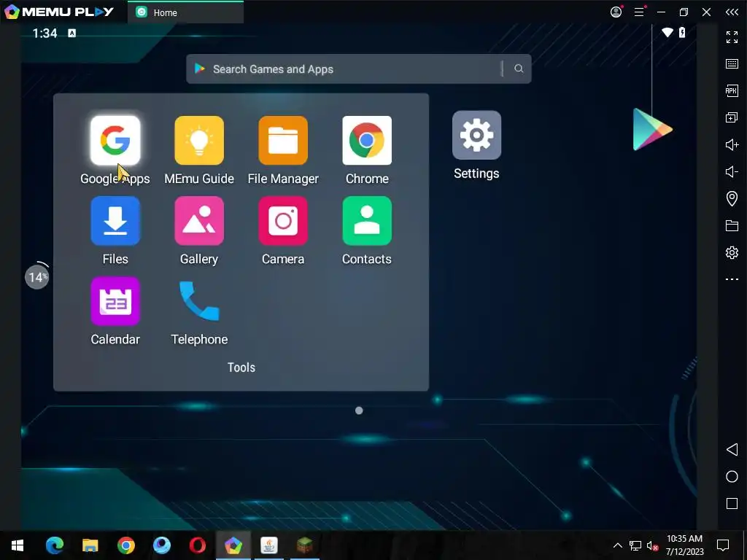Decrease emulator volume

732,171
